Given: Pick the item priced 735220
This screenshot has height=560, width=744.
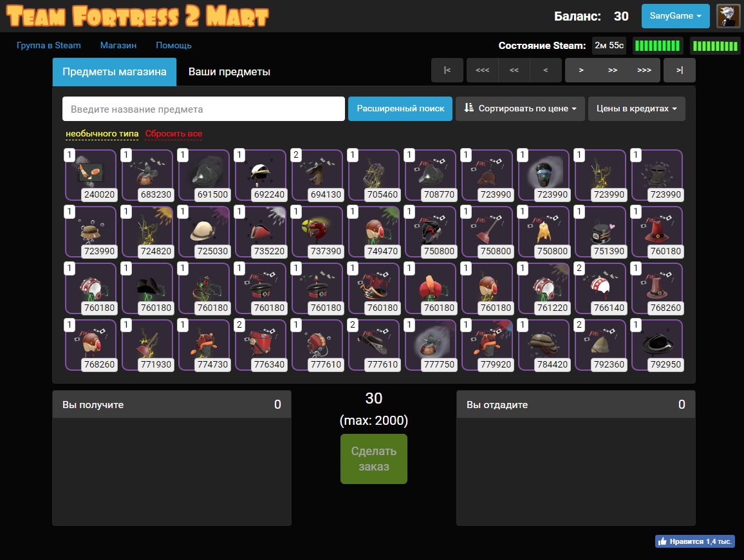Looking at the screenshot, I should click(261, 232).
